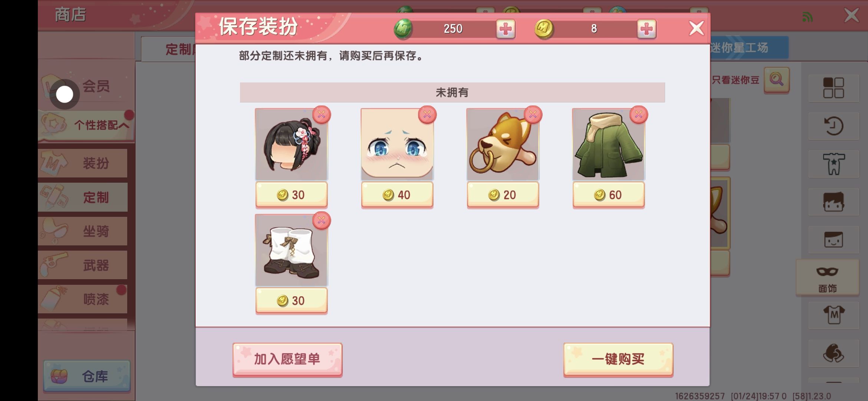Open the outfit history clock icon
Viewport: 868px width, 401px height.
834,126
